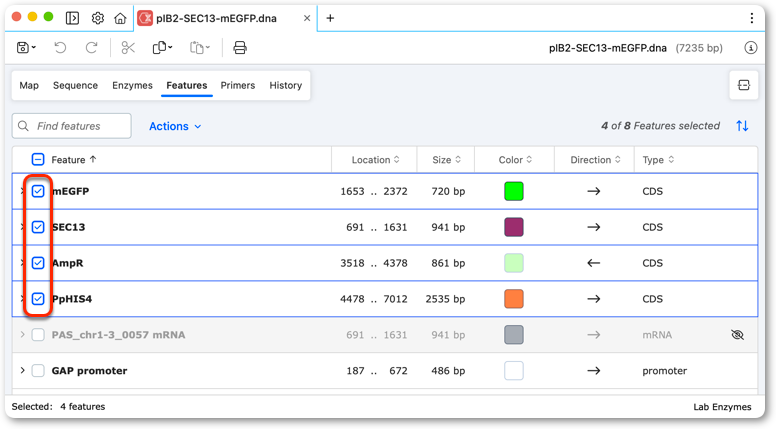Click the orange PpHIS4 color swatch
Viewport: 776px width, 429px height.
pos(514,299)
